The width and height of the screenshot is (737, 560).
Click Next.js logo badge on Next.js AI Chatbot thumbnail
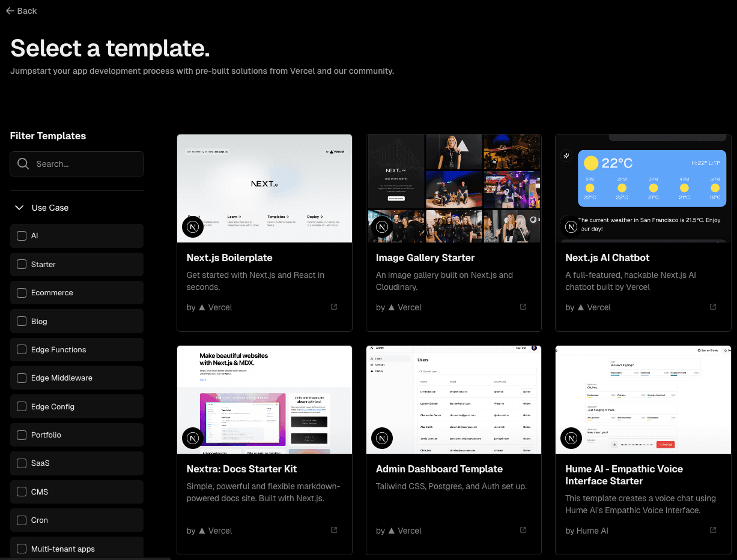(572, 227)
